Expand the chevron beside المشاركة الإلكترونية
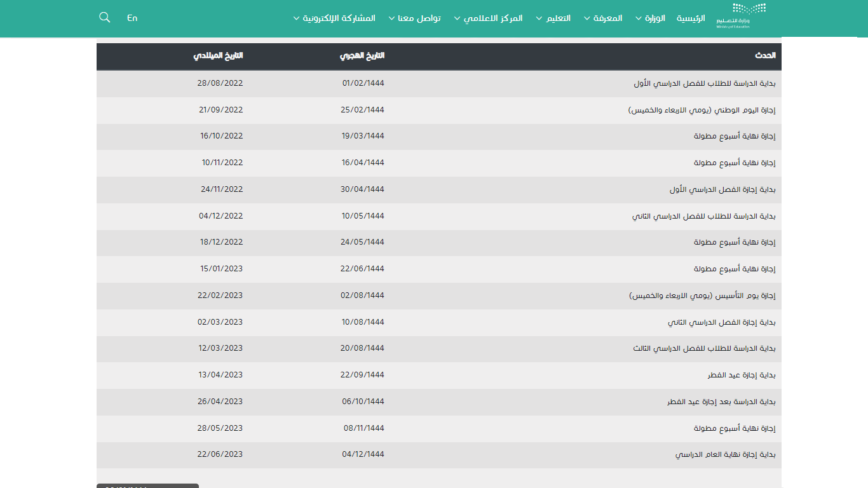868x488 pixels. [296, 18]
